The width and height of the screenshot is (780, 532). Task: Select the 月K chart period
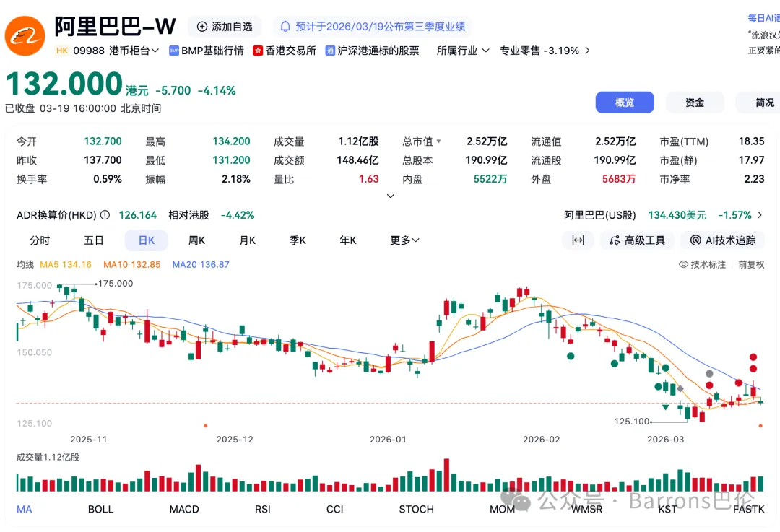[x=247, y=240]
